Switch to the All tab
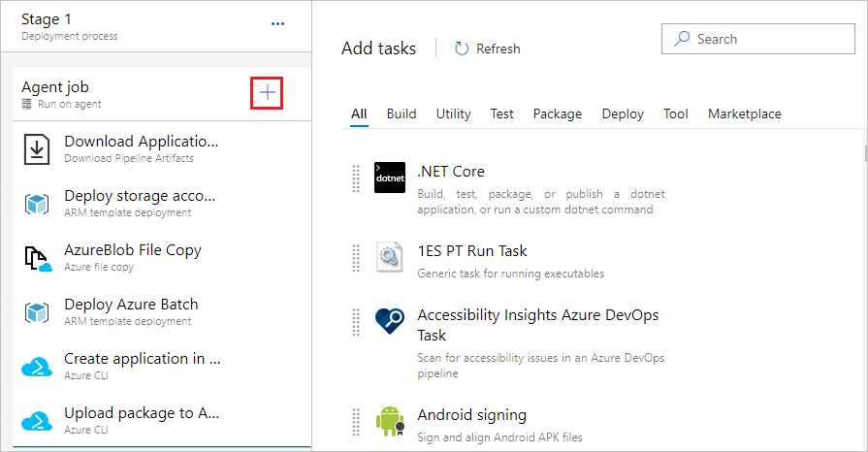Image resolution: width=868 pixels, height=452 pixels. (x=359, y=114)
